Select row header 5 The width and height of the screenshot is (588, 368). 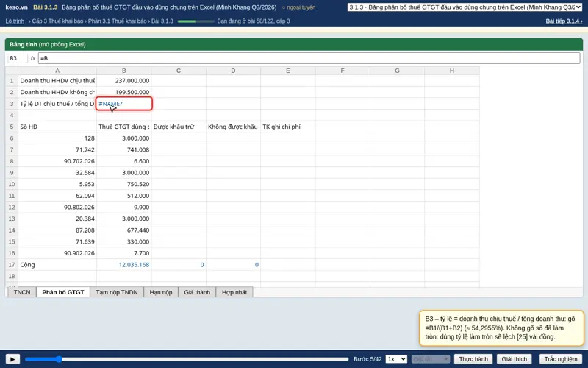(x=12, y=127)
